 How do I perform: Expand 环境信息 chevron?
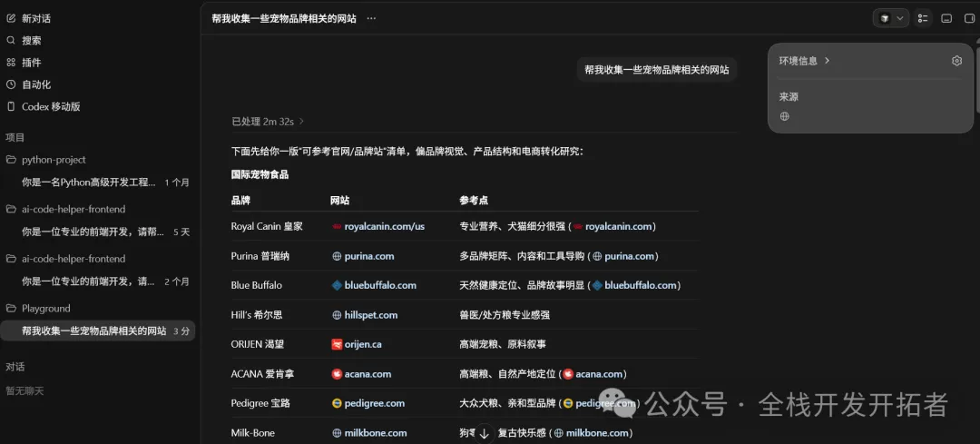point(827,61)
